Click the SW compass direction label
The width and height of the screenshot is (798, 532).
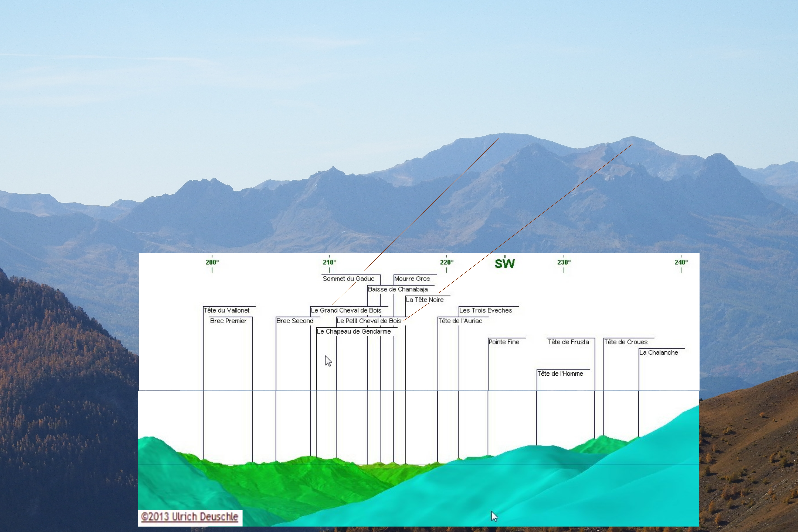(x=504, y=263)
